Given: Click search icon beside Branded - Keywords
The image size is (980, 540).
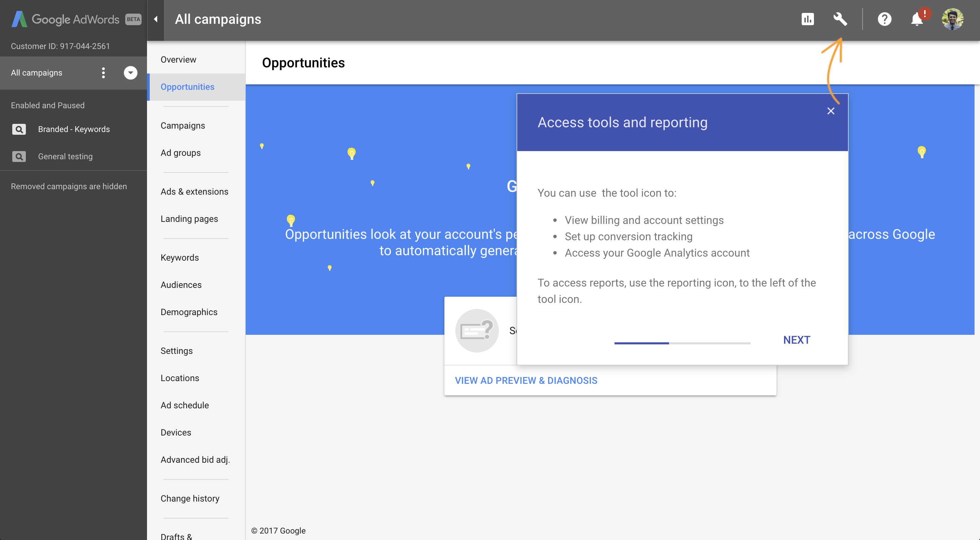Looking at the screenshot, I should 19,129.
